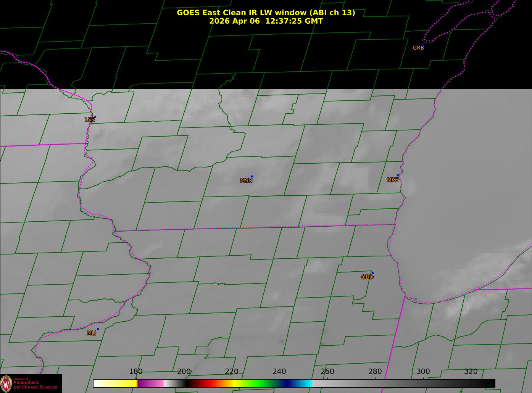
Task: Click the blue station dot at ORD
Action: 372,273
